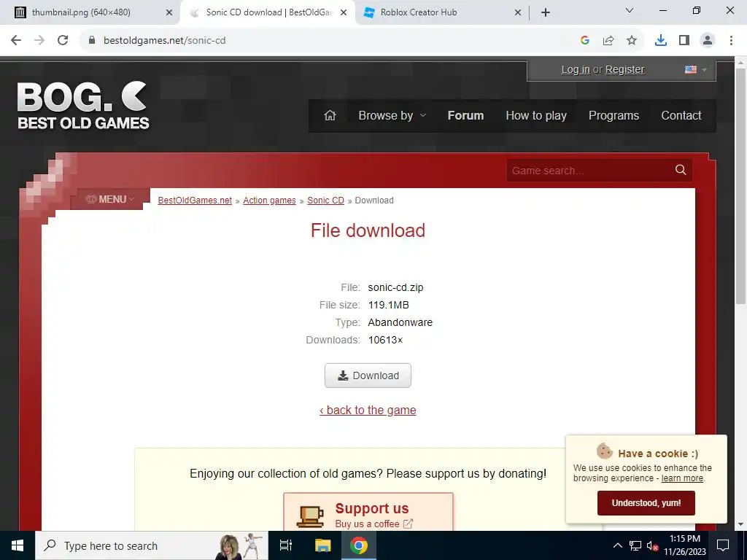The image size is (747, 560).
Task: Click the Understood, yum! cookie button
Action: click(646, 503)
